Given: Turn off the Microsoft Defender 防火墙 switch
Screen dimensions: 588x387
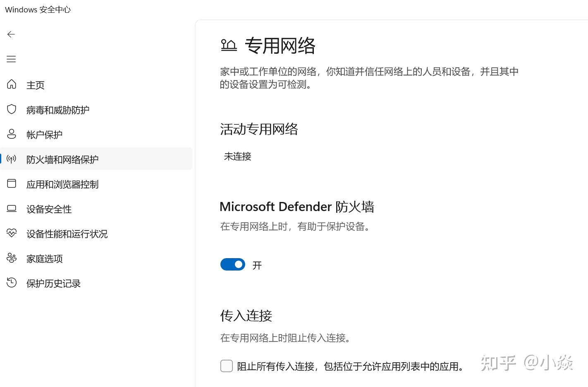Looking at the screenshot, I should 233,264.
